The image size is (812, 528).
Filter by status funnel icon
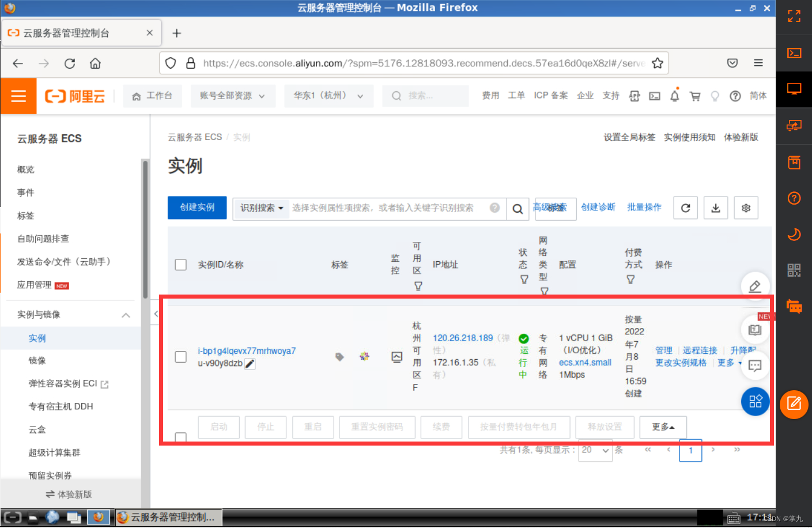coord(524,280)
